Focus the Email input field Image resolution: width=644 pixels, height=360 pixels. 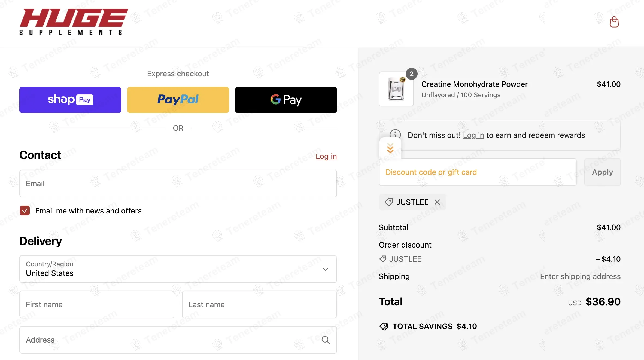click(178, 184)
